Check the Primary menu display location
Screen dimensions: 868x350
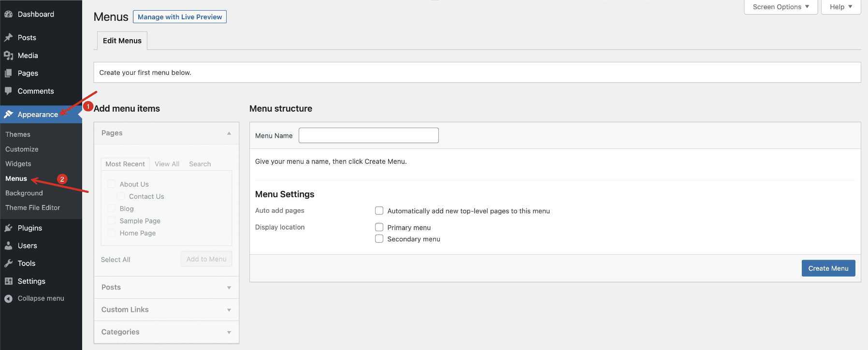379,227
